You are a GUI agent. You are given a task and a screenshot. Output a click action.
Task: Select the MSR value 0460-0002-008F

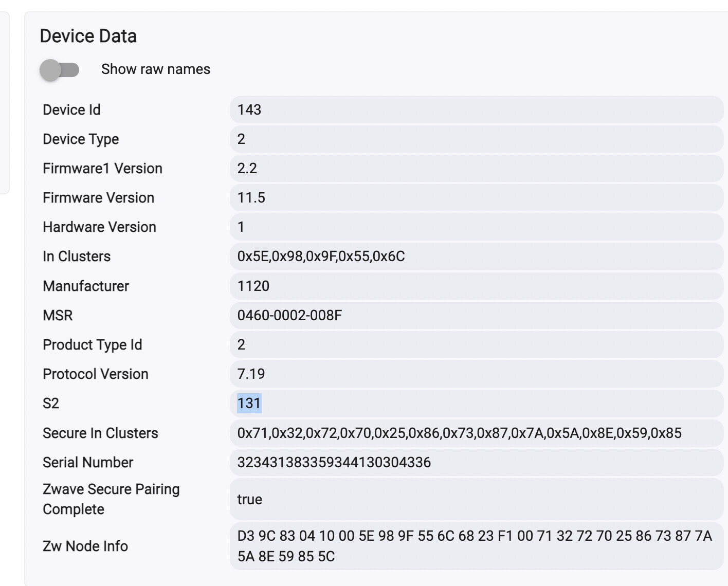click(289, 315)
